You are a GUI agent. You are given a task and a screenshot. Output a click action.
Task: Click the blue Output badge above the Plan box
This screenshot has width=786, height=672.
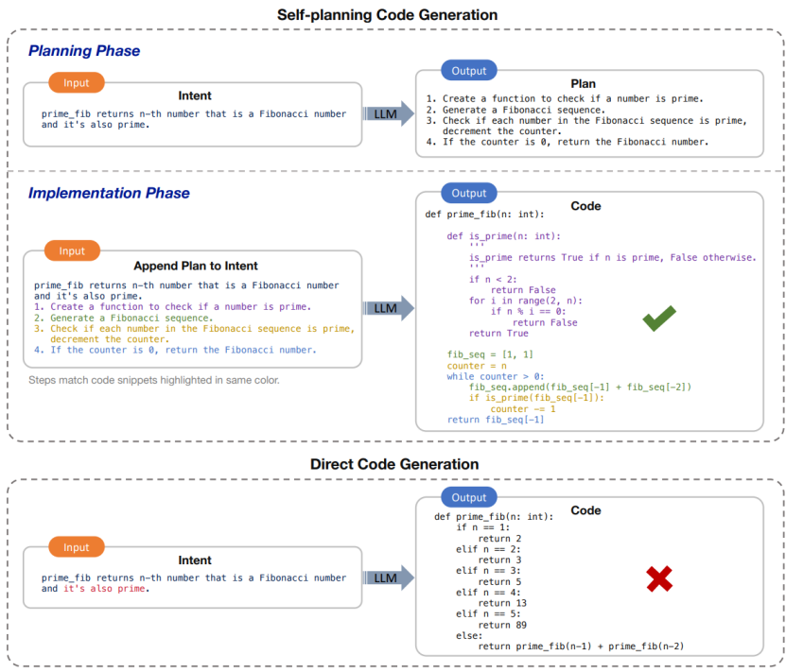(x=469, y=71)
